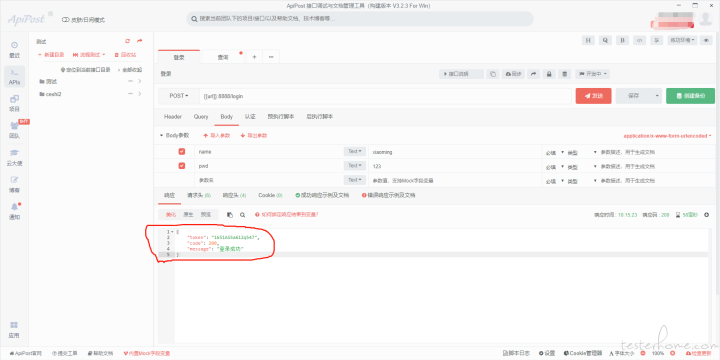Collapse the Body参数 section triangle
The image size is (720, 360).
161,135
